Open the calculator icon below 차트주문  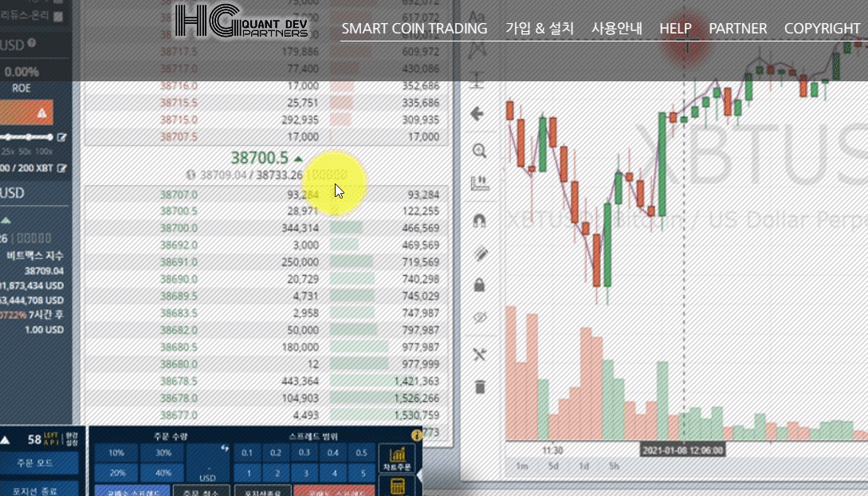pyautogui.click(x=397, y=486)
